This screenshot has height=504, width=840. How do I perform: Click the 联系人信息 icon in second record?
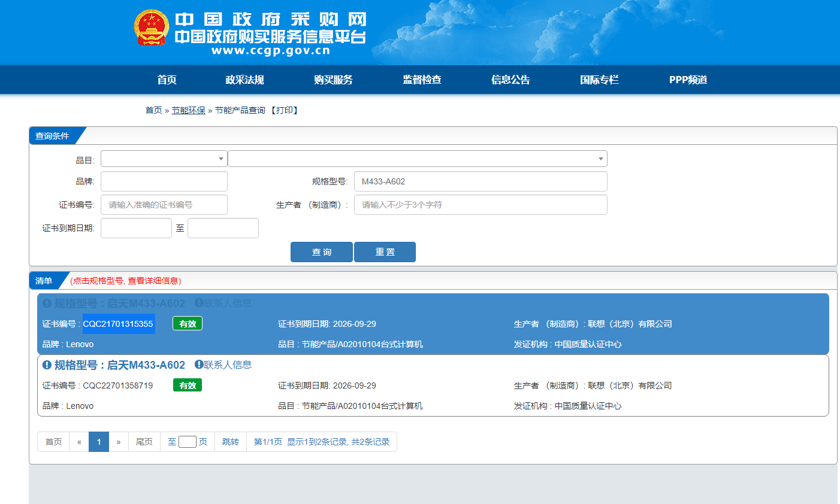199,365
